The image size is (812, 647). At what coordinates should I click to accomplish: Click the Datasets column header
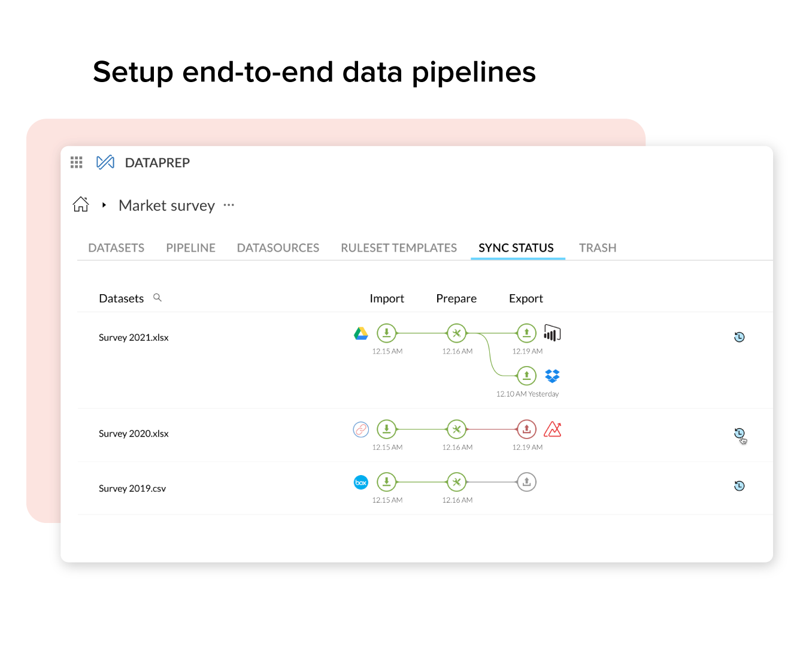pos(122,298)
